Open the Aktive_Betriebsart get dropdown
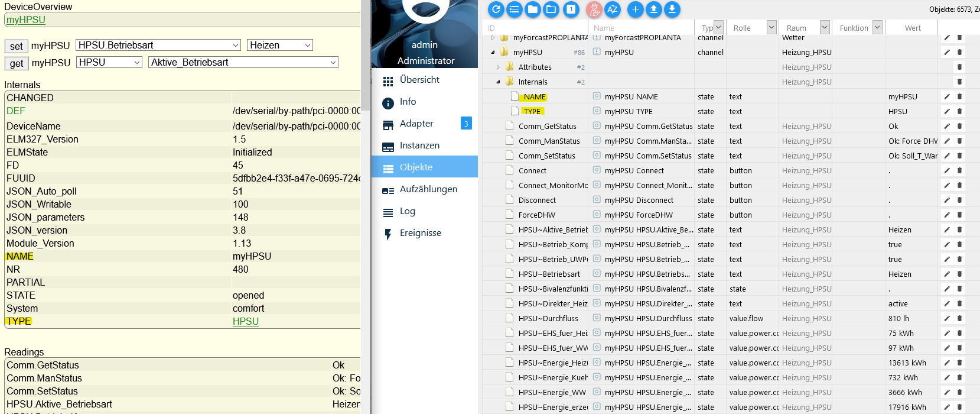Screen dimensions: 980x414 tap(243, 62)
